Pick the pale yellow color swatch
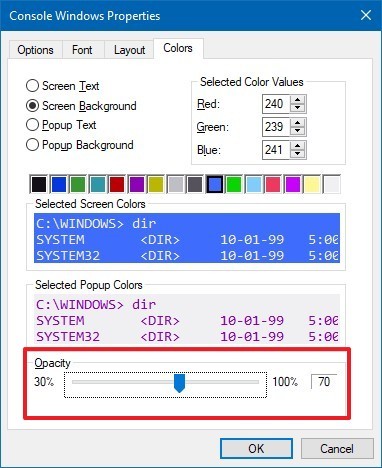Screen dimensions: 382x468 312,184
